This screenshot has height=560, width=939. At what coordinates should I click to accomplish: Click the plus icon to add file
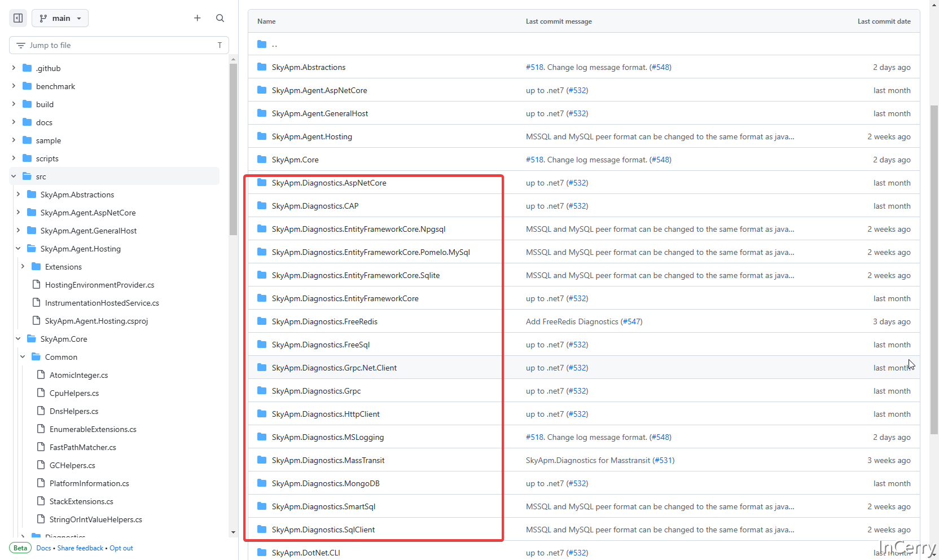pyautogui.click(x=198, y=18)
